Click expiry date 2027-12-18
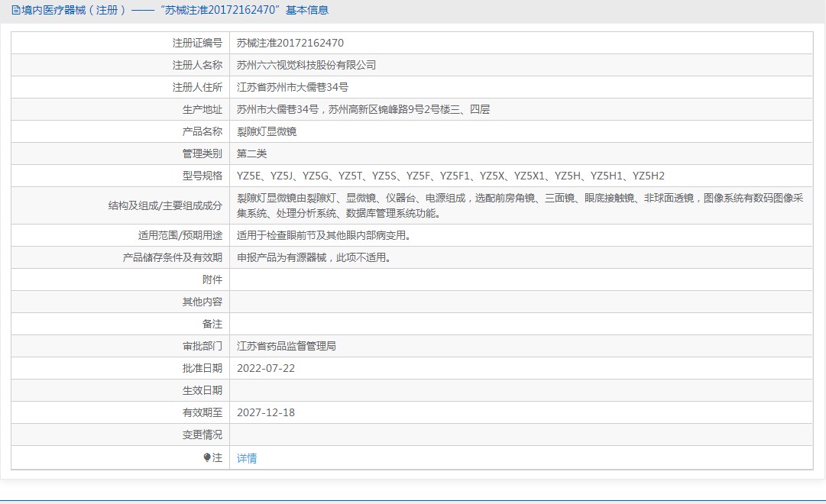 [x=266, y=412]
